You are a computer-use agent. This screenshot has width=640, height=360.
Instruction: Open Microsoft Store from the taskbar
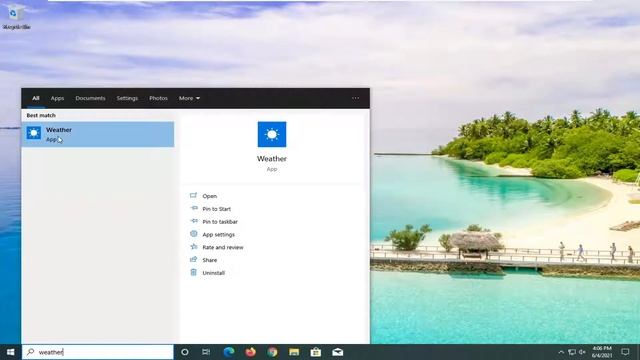pos(316,352)
